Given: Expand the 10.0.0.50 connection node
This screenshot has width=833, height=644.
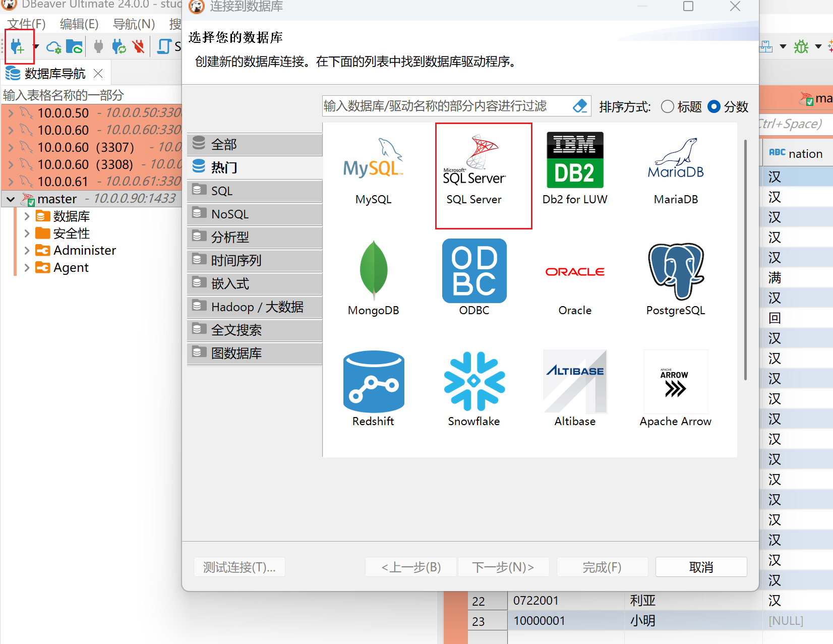Looking at the screenshot, I should pyautogui.click(x=11, y=113).
